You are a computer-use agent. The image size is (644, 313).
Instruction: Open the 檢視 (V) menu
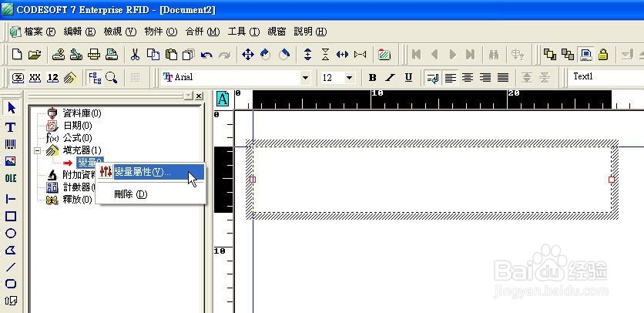[x=120, y=32]
